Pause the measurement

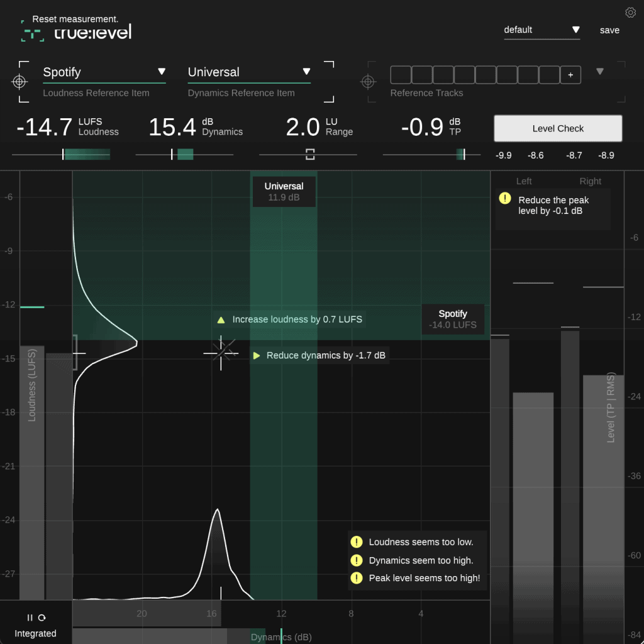click(30, 618)
